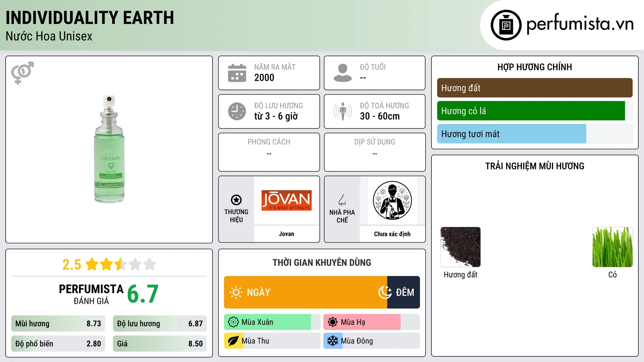Click the NĂM RA MẮT label
Screen dimensions: 644x362
click(275, 67)
